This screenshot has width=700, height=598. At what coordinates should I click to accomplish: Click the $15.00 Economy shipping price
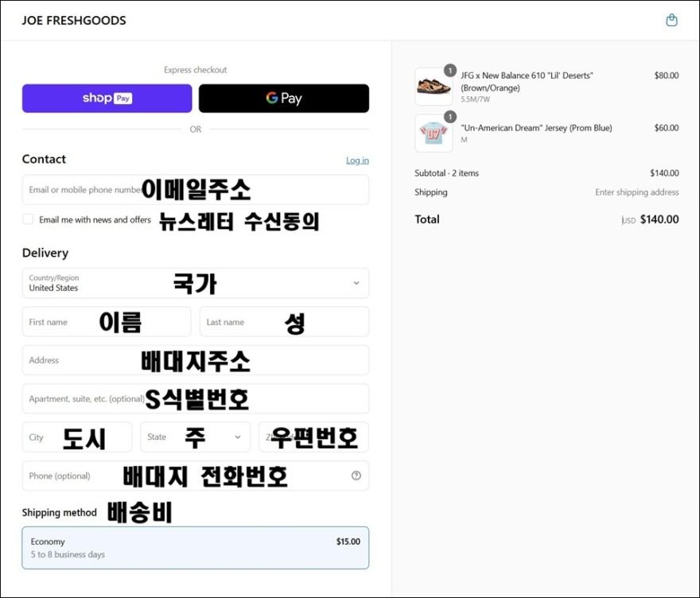tap(348, 542)
